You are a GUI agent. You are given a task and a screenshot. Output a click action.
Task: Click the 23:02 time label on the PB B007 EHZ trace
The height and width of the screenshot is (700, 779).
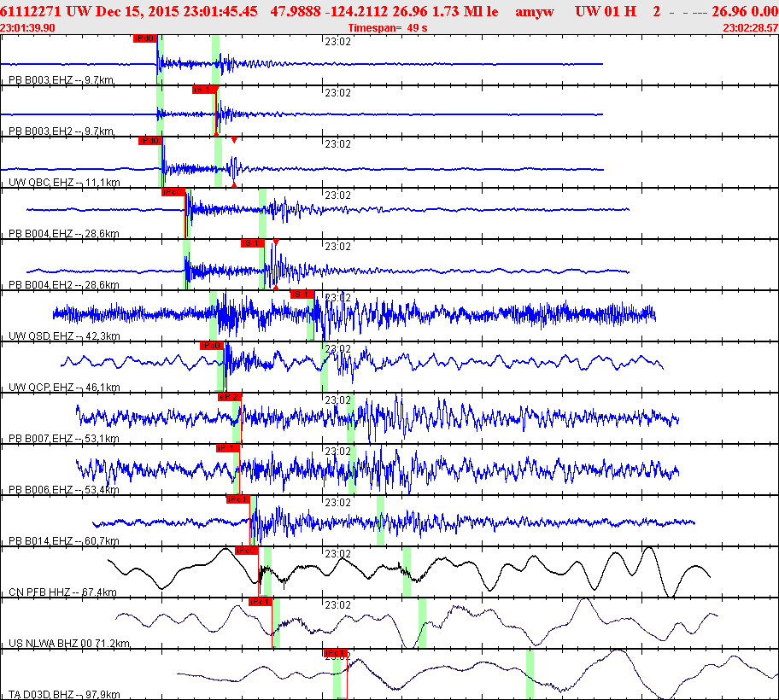[x=338, y=400]
